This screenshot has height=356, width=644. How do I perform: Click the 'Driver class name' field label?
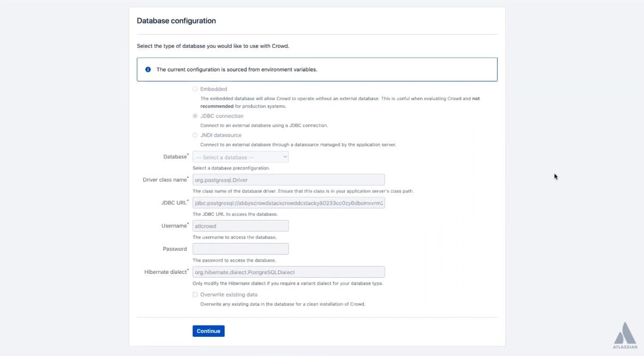coord(164,180)
